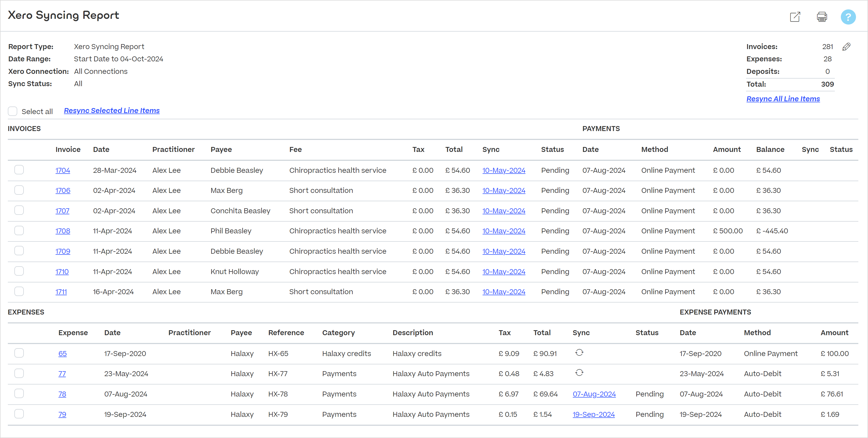The image size is (868, 438).
Task: Click the Date Range value text
Action: [118, 59]
